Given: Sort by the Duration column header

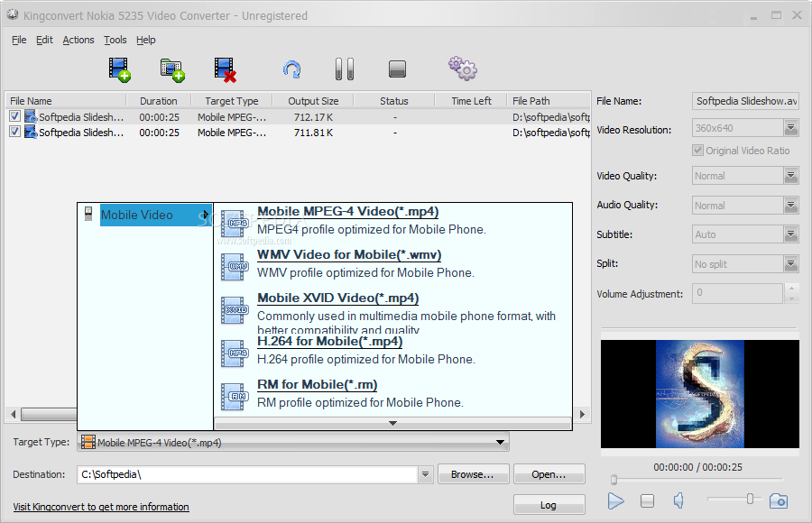Looking at the screenshot, I should pyautogui.click(x=159, y=101).
